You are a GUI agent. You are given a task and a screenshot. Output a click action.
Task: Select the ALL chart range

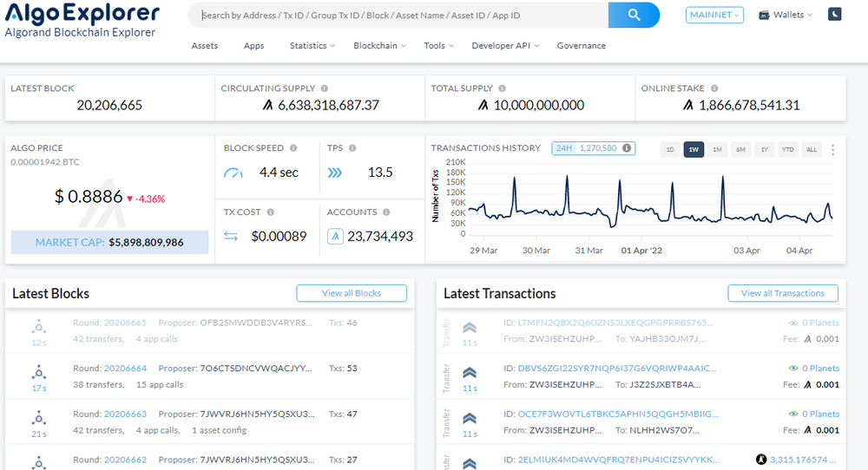[812, 150]
